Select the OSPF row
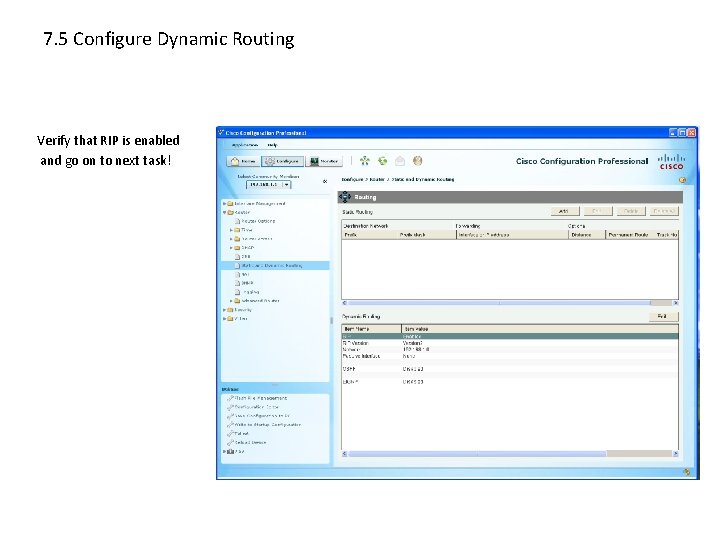Screen dimensions: 720x540 [510, 369]
